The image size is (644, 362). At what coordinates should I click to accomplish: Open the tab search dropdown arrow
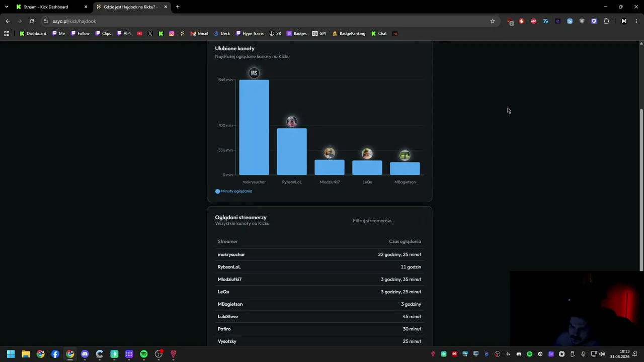click(7, 7)
